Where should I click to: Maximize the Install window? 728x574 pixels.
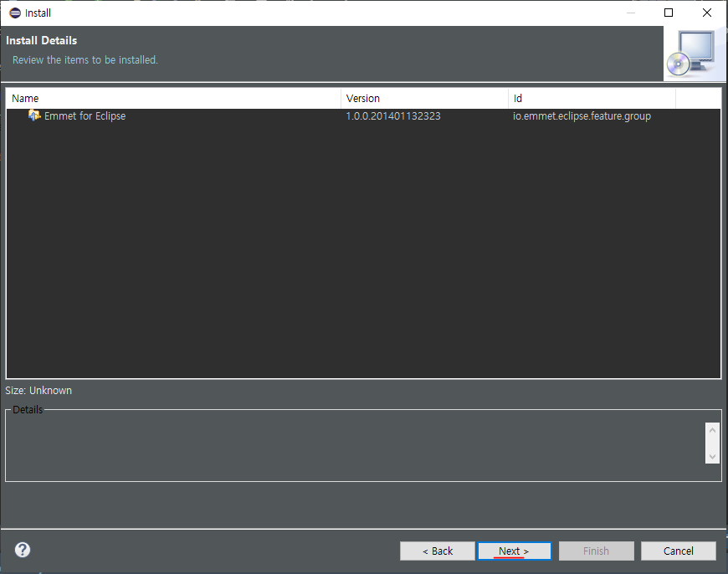[669, 13]
